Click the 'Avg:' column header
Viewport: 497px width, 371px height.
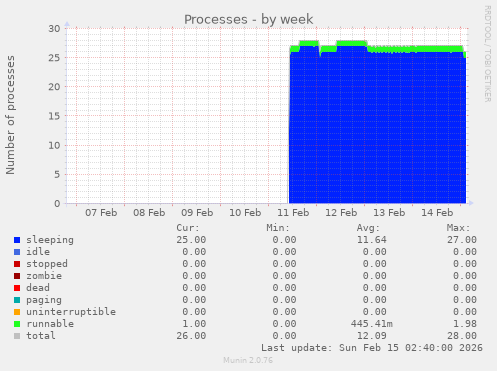(368, 228)
